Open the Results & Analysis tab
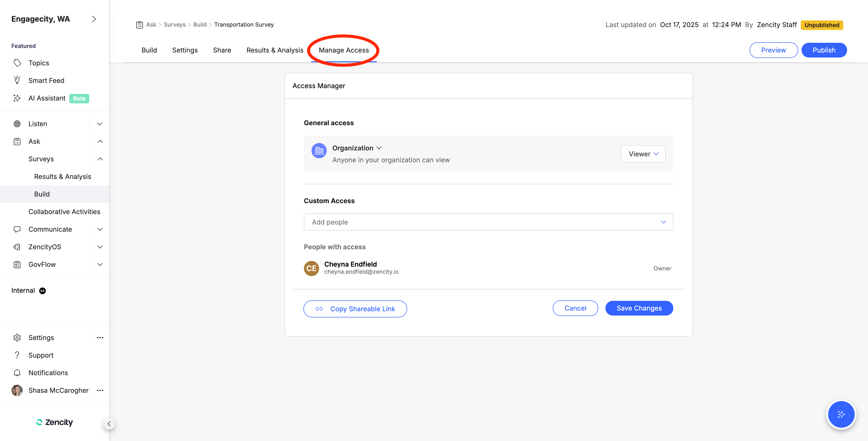Viewport: 868px width, 441px height. (275, 50)
